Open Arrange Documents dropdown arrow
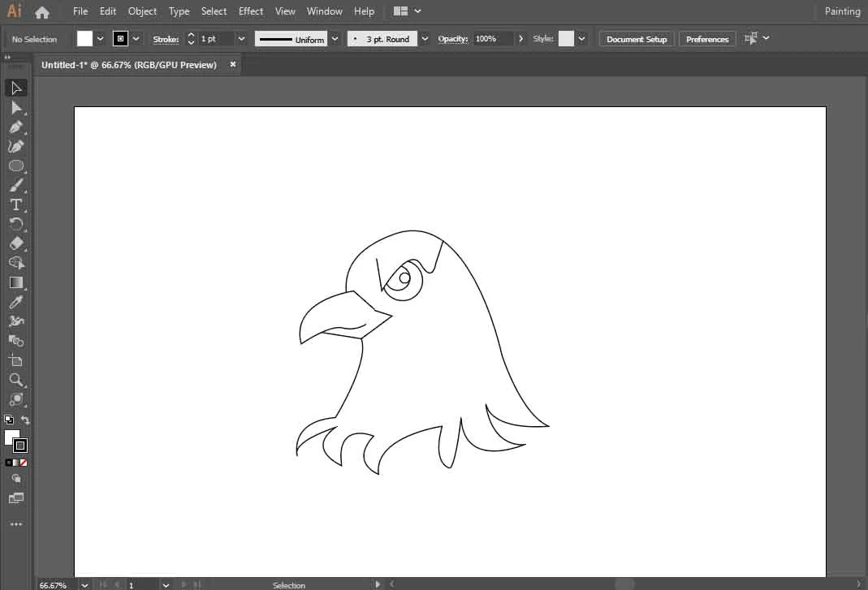 [418, 11]
